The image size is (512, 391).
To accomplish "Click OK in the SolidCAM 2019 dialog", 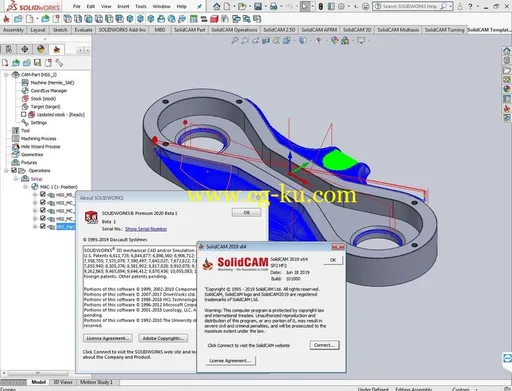I will click(333, 260).
